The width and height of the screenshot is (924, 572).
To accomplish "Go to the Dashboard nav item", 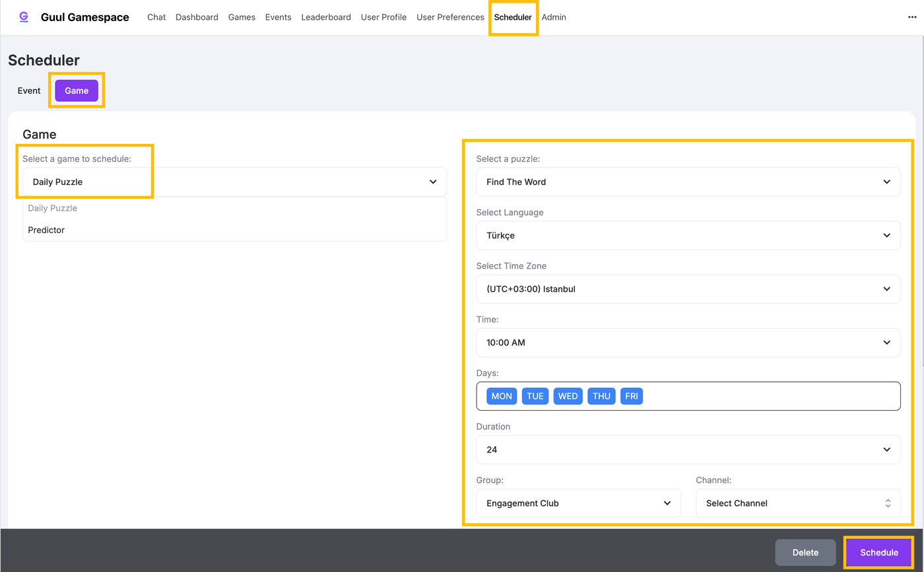I will [197, 17].
